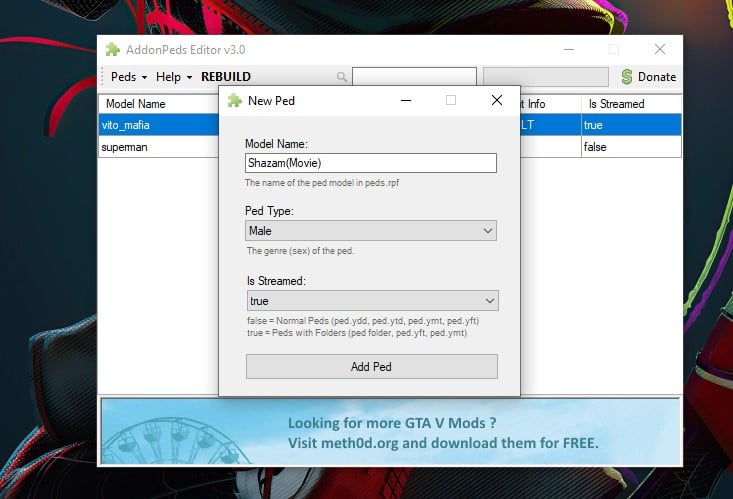Open the Peds menu
Image resolution: width=733 pixels, height=499 pixels.
(x=128, y=77)
